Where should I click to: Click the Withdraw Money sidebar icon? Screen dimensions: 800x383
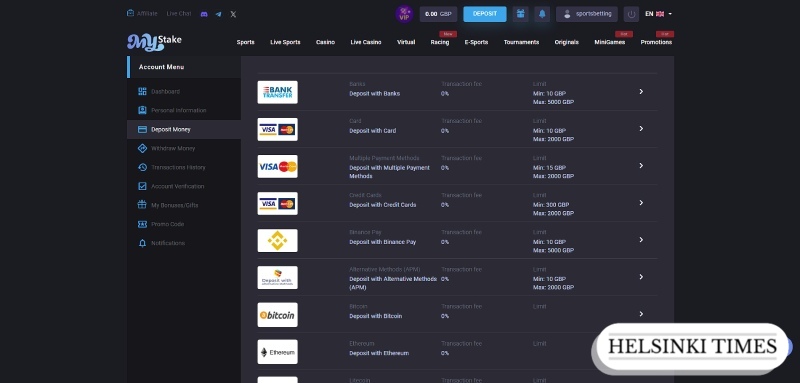pyautogui.click(x=142, y=148)
